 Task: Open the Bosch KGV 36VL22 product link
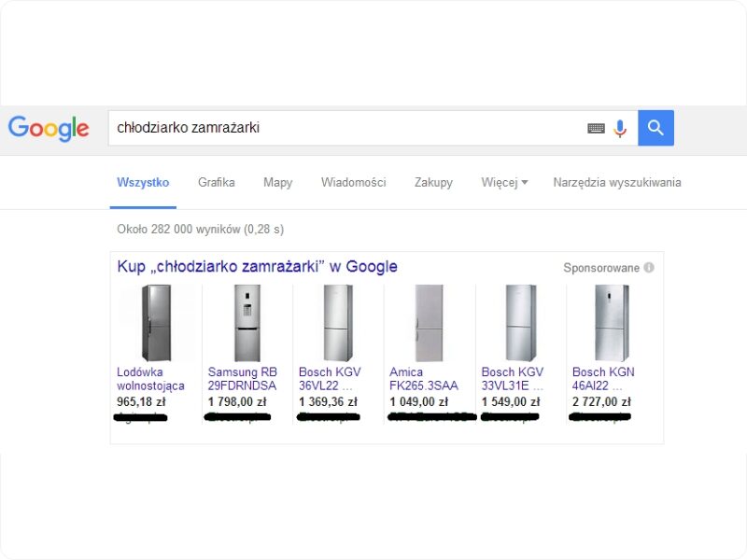pos(330,378)
